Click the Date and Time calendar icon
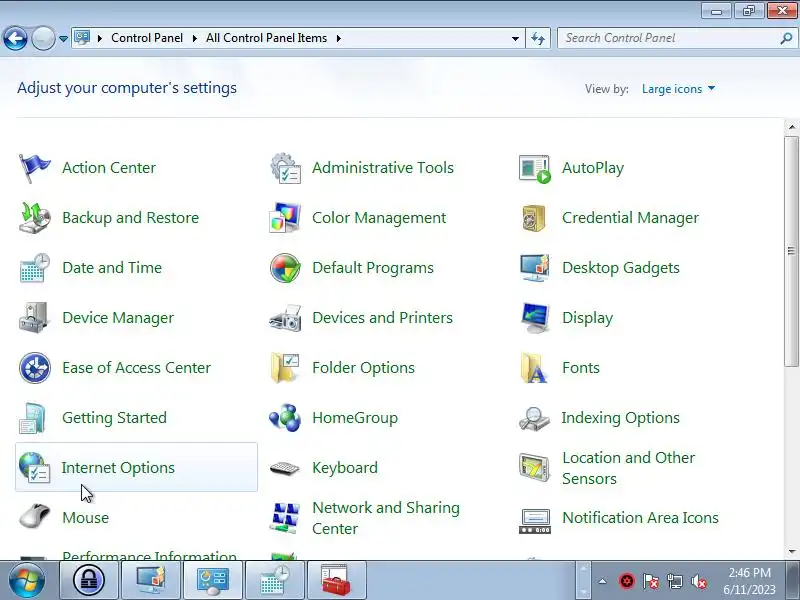The image size is (800, 600). (34, 268)
